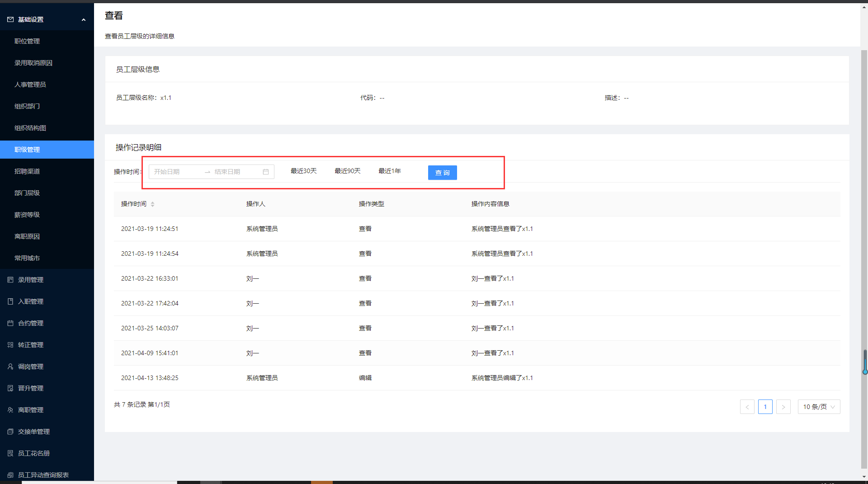The height and width of the screenshot is (484, 868).
Task: Click the 交接单管理 sidebar icon
Action: (x=10, y=432)
